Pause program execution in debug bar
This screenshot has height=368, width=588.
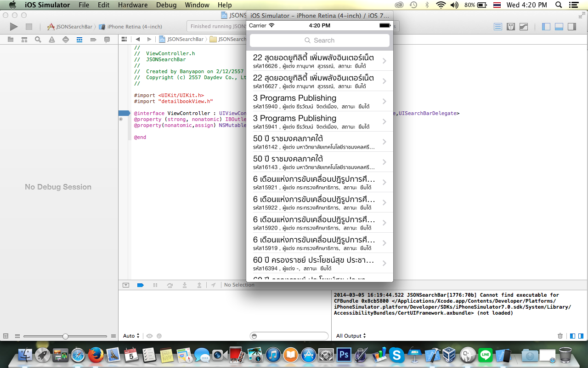pos(155,285)
